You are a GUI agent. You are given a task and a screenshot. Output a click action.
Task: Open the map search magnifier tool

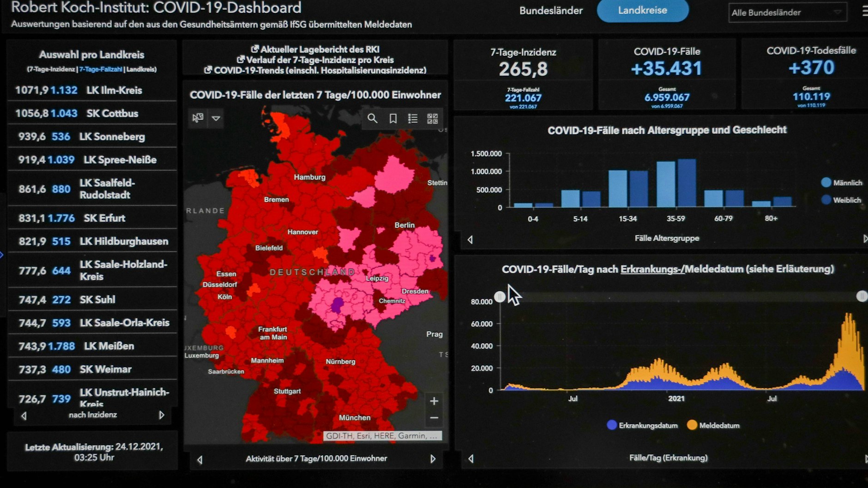pos(372,119)
